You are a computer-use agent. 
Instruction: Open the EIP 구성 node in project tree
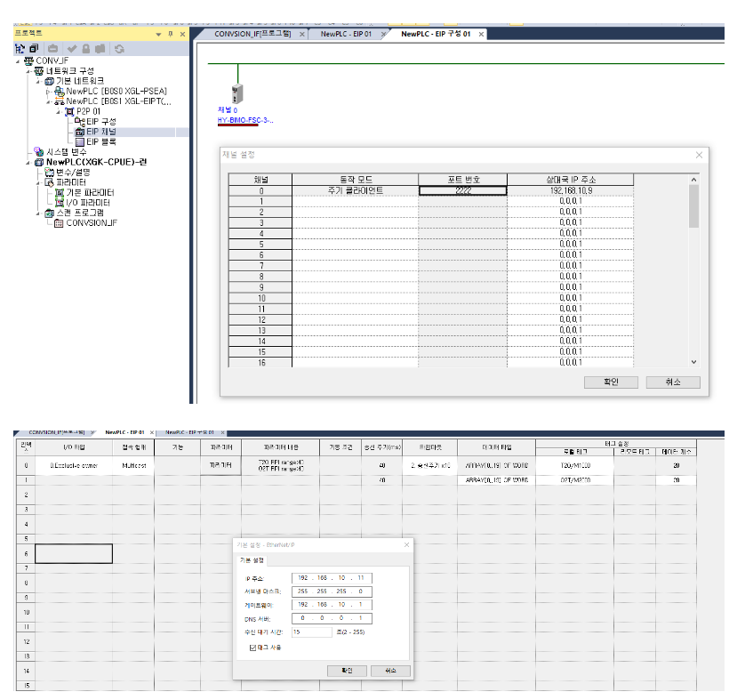coord(100,121)
